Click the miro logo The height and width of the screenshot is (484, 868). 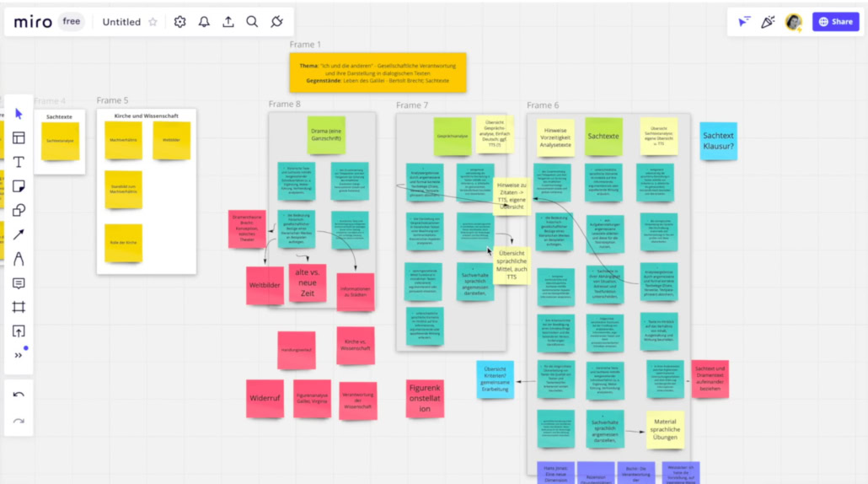coord(33,22)
